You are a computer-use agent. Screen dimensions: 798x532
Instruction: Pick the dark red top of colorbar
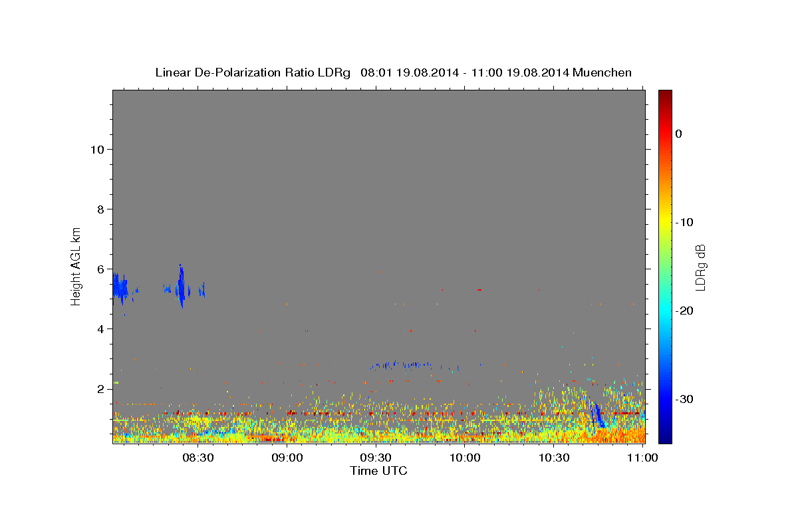(665, 94)
